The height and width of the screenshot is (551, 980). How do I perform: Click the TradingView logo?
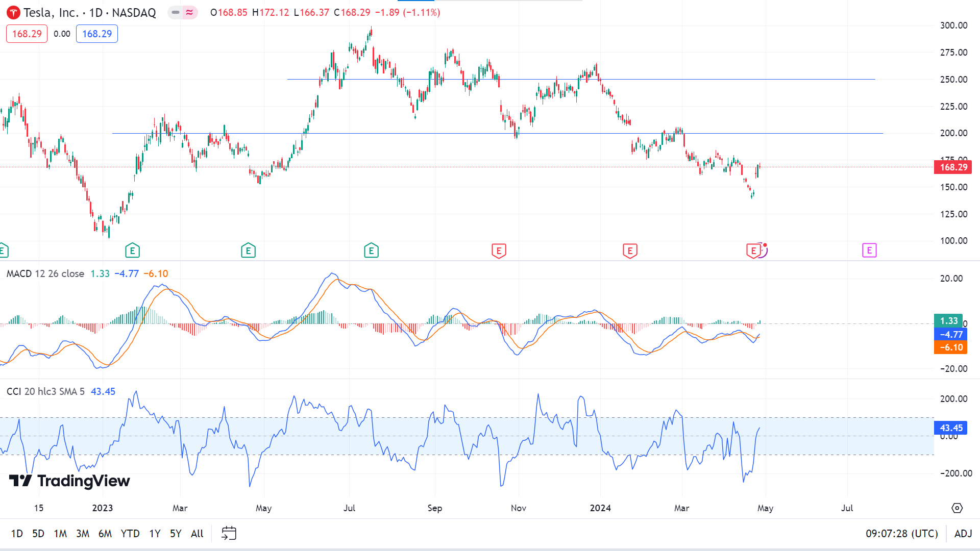coord(69,481)
